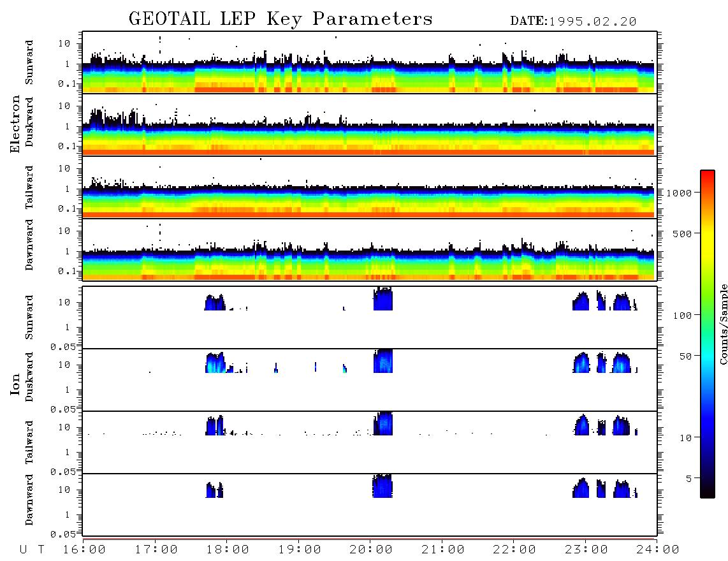Image resolution: width=728 pixels, height=561 pixels.
Task: Select the 19:00 time axis label
Action: pyautogui.click(x=300, y=550)
